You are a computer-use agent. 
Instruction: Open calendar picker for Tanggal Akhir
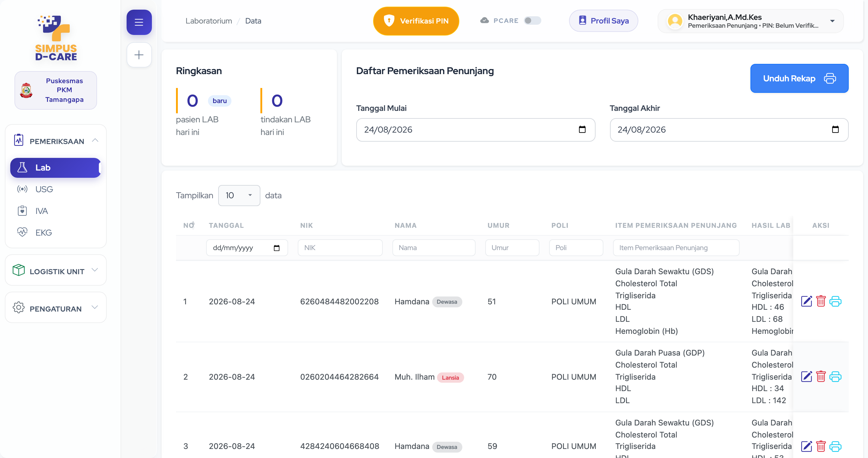tap(835, 130)
